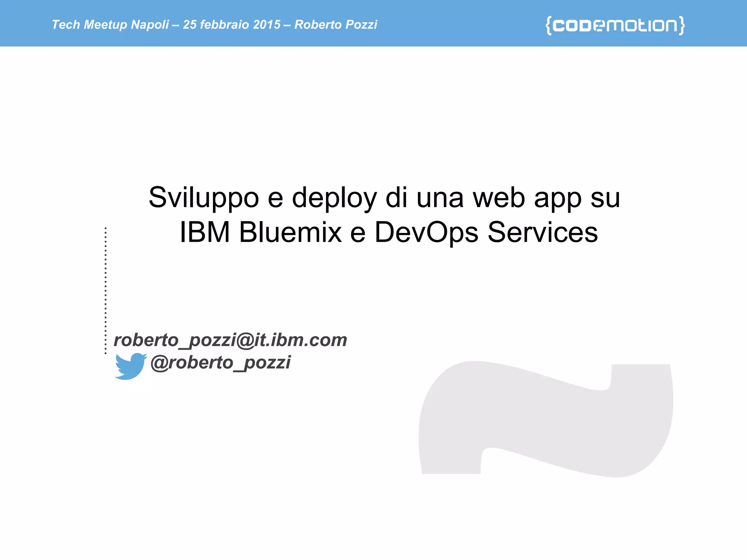This screenshot has height=560, width=747.
Task: Click the word "Services" in the title
Action: tap(542, 232)
